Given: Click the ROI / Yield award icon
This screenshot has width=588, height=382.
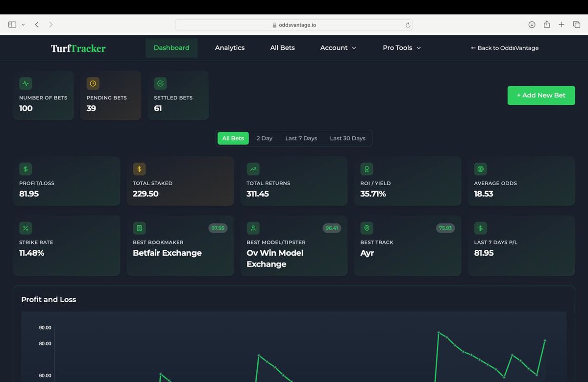Looking at the screenshot, I should pyautogui.click(x=367, y=169).
